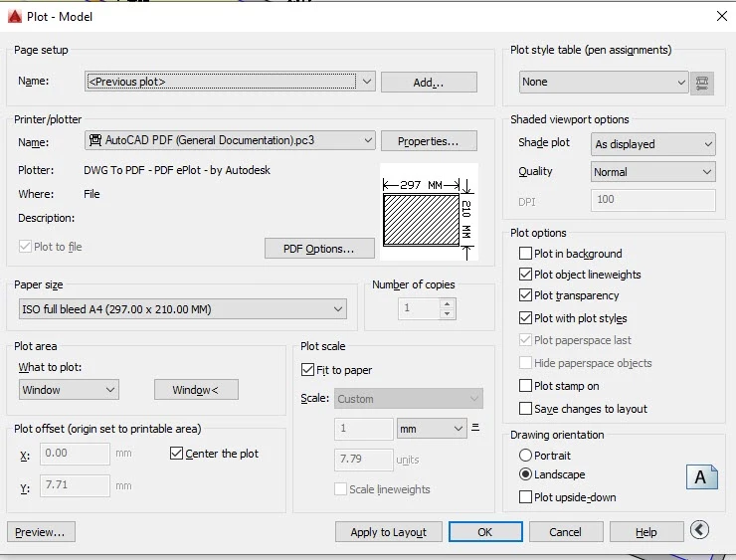
Task: Click the paper size preview thumbnail
Action: tap(429, 212)
